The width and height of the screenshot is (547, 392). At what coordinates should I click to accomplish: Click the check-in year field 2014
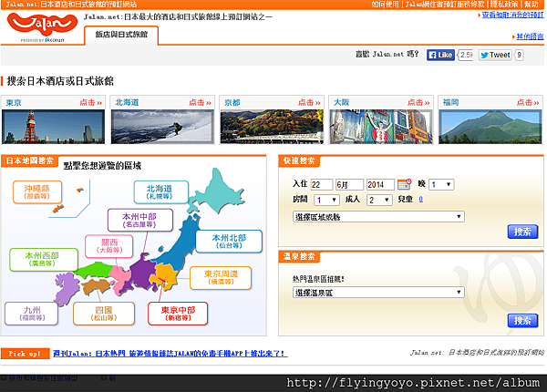tap(380, 184)
